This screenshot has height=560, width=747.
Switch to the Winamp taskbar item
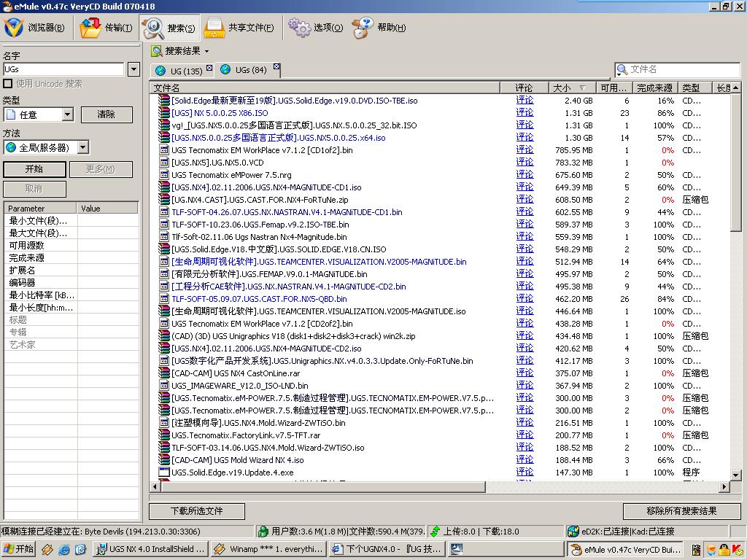click(x=268, y=549)
